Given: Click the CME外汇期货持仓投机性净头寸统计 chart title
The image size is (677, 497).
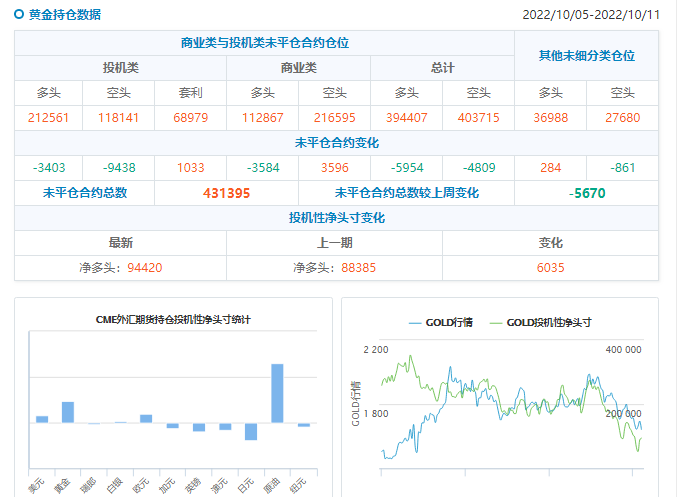Looking at the screenshot, I should 173,320.
